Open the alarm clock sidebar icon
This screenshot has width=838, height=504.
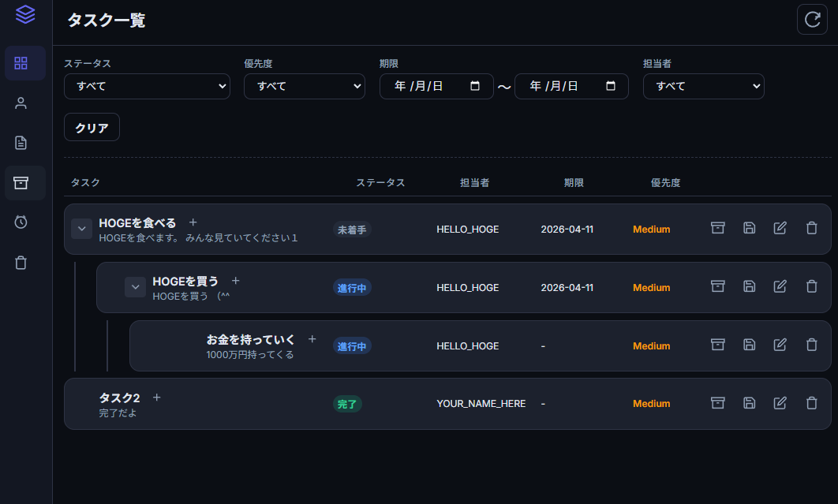(x=21, y=222)
